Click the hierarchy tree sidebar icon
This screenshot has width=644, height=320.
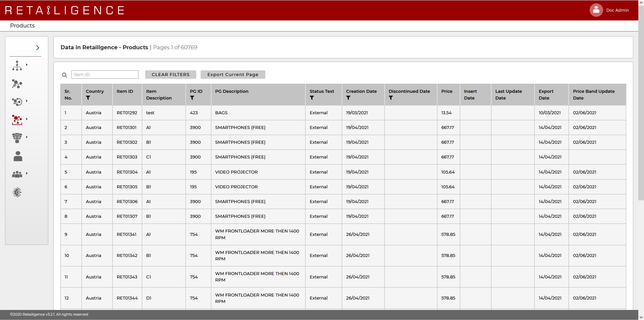tap(17, 66)
